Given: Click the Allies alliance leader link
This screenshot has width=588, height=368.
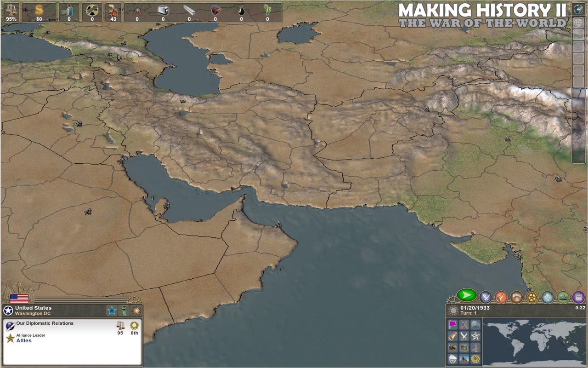Looking at the screenshot, I should (x=23, y=340).
